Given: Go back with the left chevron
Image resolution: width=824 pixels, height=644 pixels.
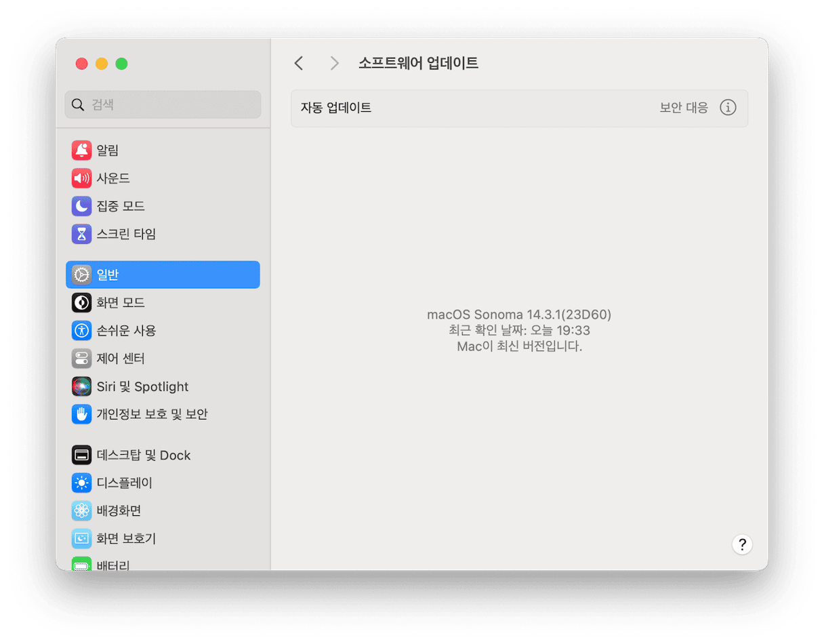Looking at the screenshot, I should (299, 64).
